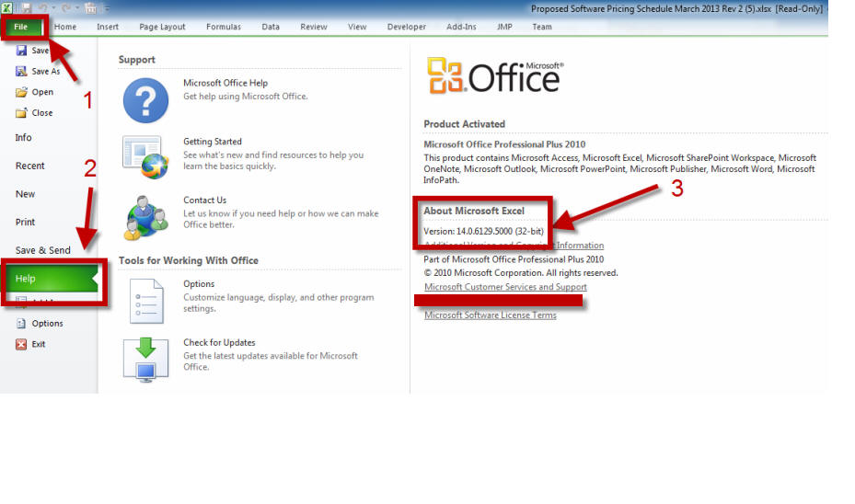855x504 pixels.
Task: Open Microsoft Customer Services and Support link
Action: pyautogui.click(x=505, y=287)
